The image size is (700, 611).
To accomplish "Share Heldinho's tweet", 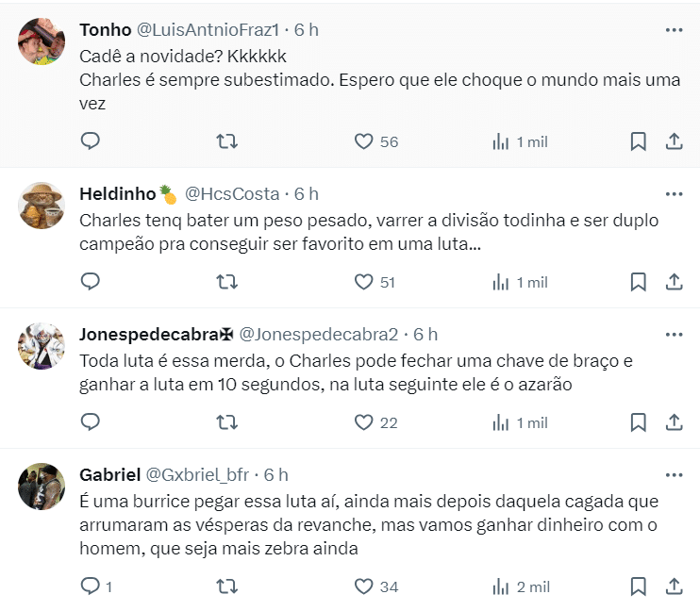I will tap(675, 282).
